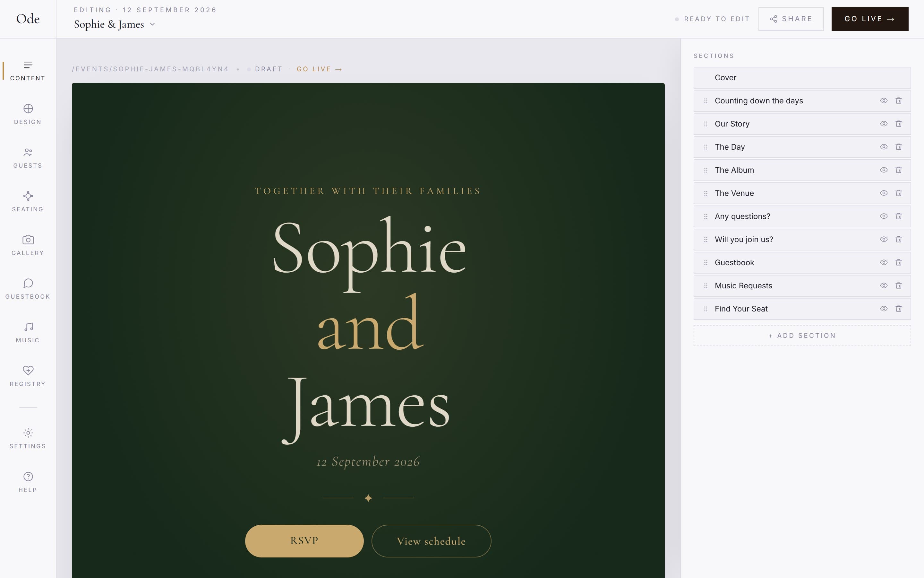This screenshot has height=578, width=924.
Task: Delete the Will you join us? section
Action: [898, 239]
